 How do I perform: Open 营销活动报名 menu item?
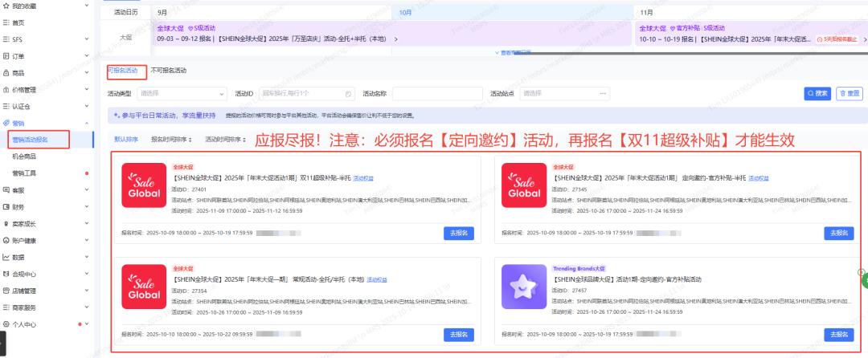(31, 140)
